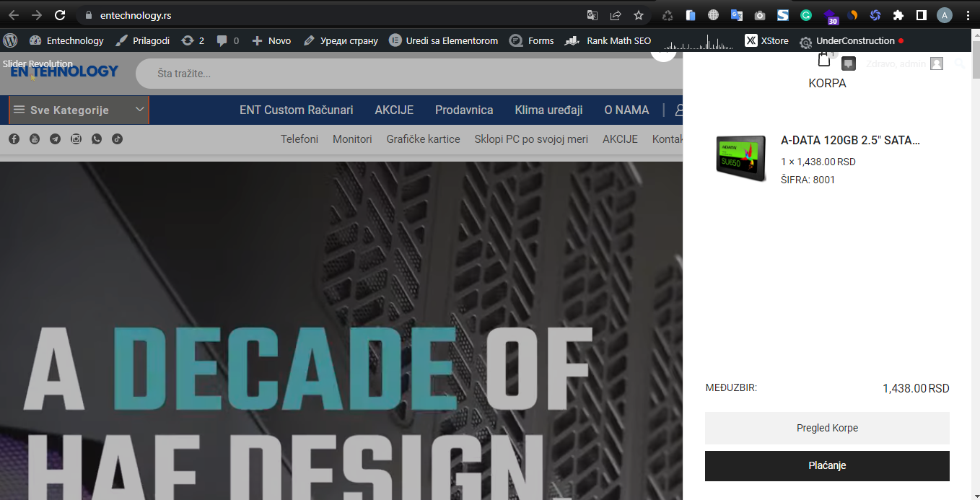This screenshot has height=500, width=980.
Task: Open the YouTube social link
Action: pyautogui.click(x=35, y=139)
